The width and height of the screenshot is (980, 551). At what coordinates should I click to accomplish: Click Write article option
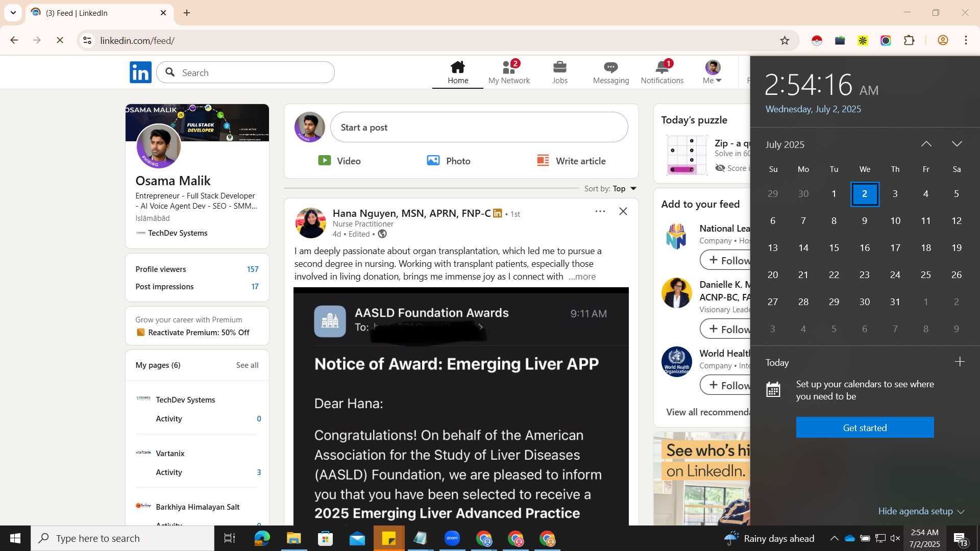pyautogui.click(x=571, y=161)
